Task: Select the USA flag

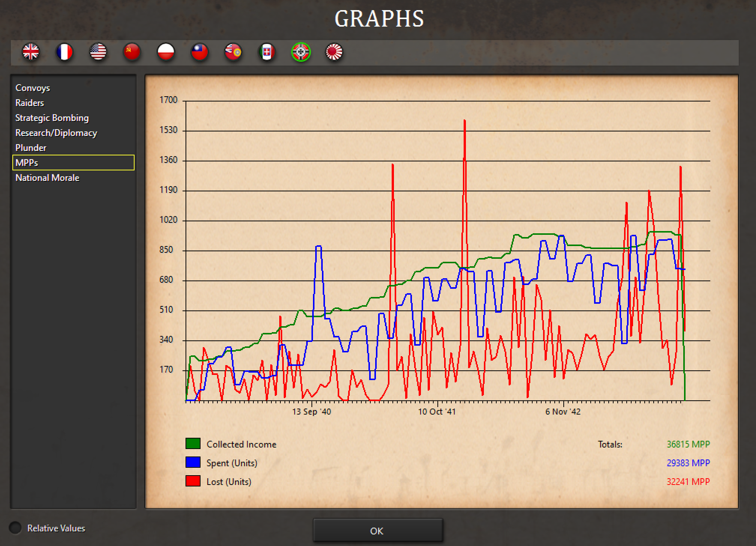Action: [x=98, y=52]
